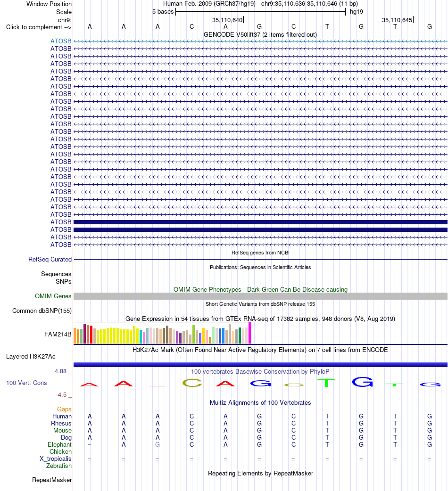Click the largest blue G in conservation logo
This screenshot has height=491, width=448.
(362, 382)
